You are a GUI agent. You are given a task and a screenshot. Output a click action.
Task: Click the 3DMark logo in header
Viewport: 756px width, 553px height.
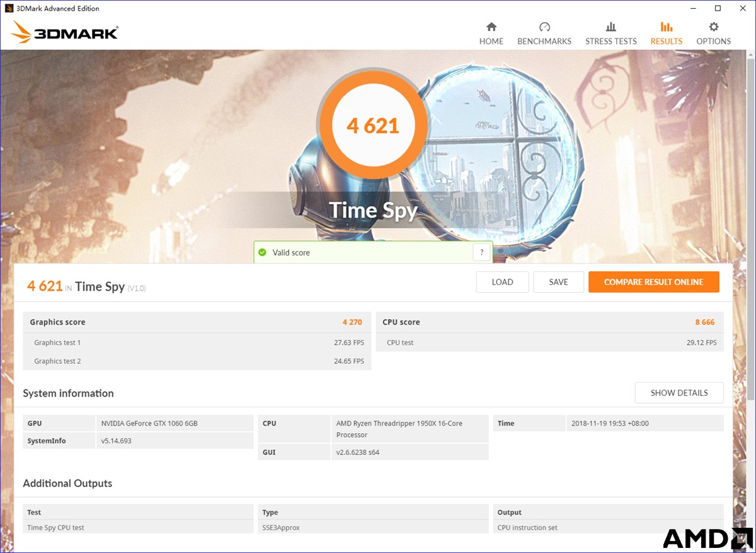click(x=64, y=33)
